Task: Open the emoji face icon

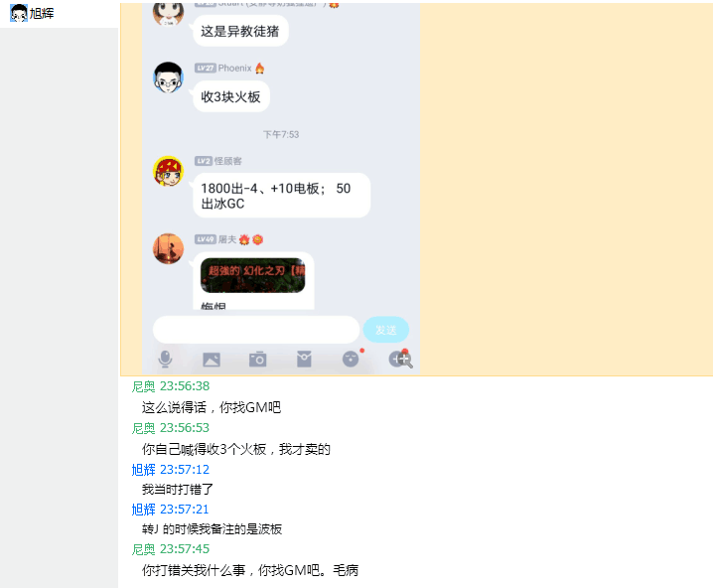Action: (x=351, y=359)
